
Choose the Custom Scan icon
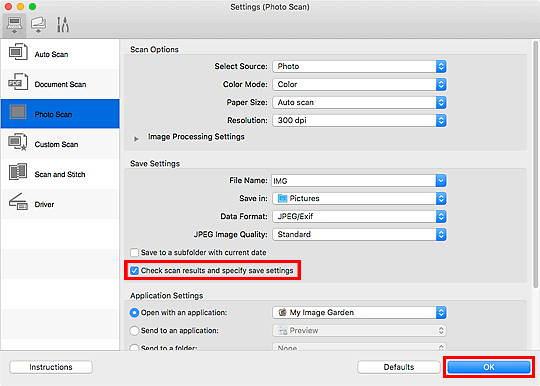[x=18, y=142]
